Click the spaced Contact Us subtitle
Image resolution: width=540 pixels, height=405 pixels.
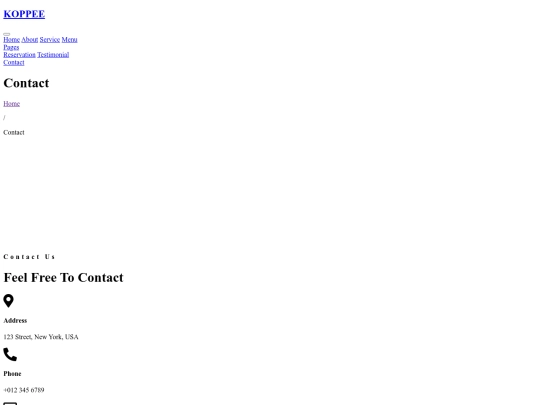click(x=29, y=257)
